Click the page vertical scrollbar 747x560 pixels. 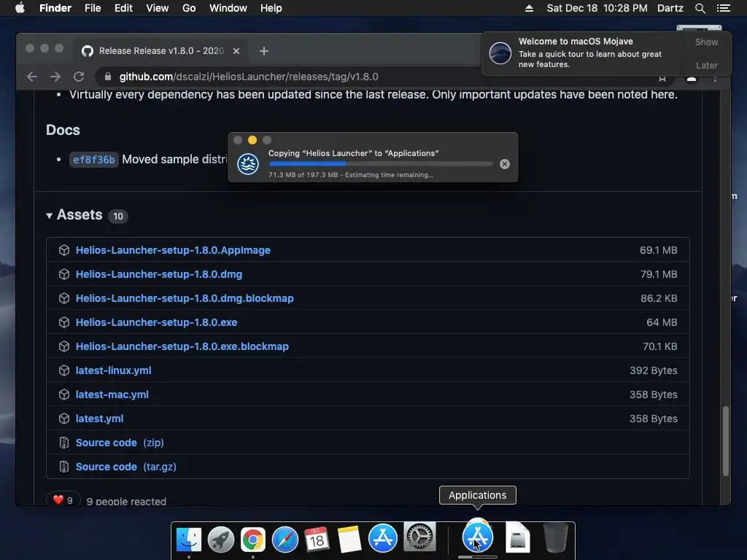pos(725,440)
